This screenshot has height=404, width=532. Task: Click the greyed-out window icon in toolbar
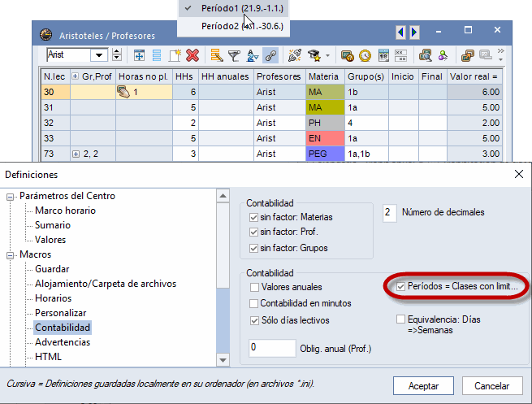[x=486, y=54]
